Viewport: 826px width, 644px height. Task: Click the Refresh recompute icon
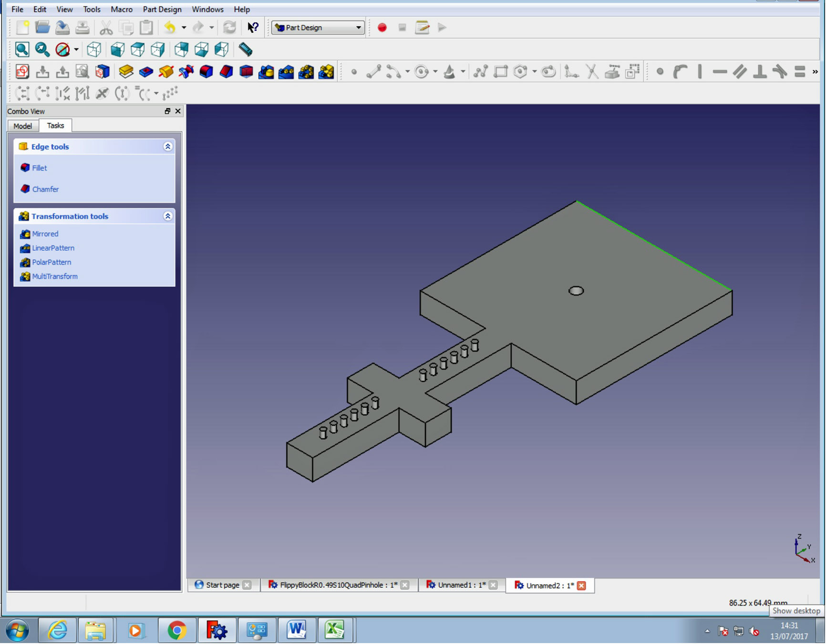tap(229, 28)
